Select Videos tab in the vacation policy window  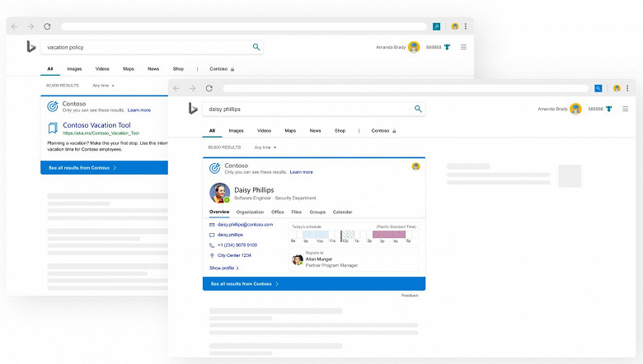point(102,69)
